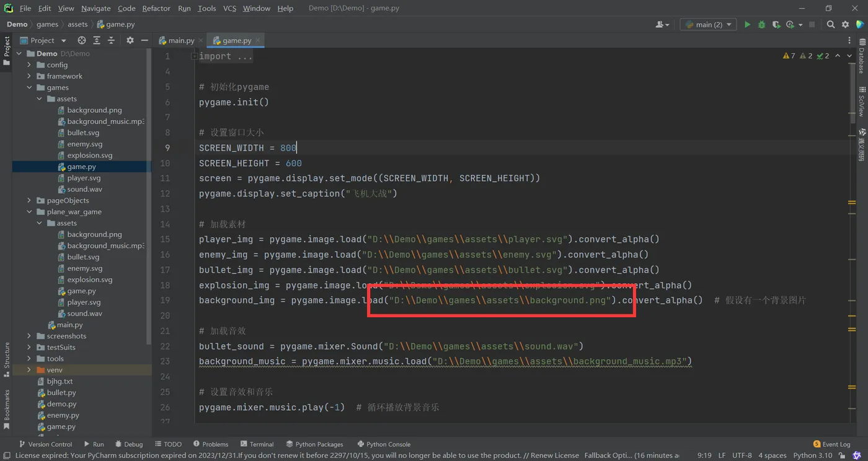Image resolution: width=868 pixels, height=461 pixels.
Task: Click yellow warning marker in editor stripe
Action: 852,202
